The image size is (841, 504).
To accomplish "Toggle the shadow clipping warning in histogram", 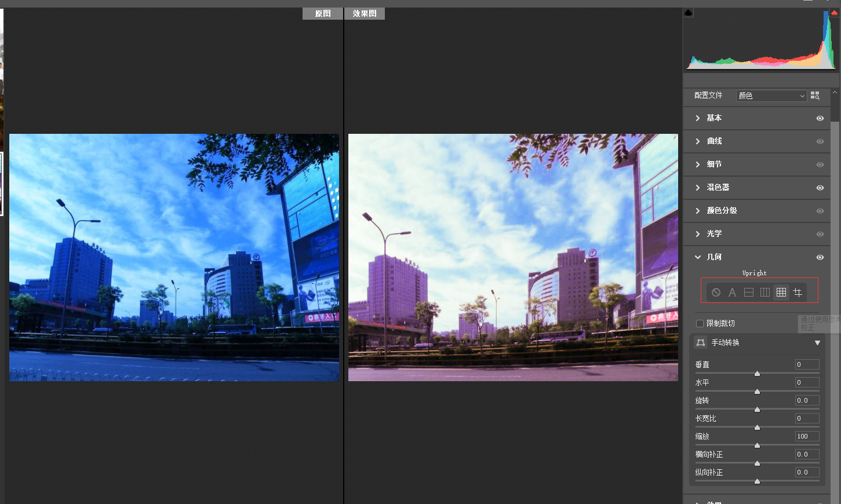I will [x=688, y=13].
